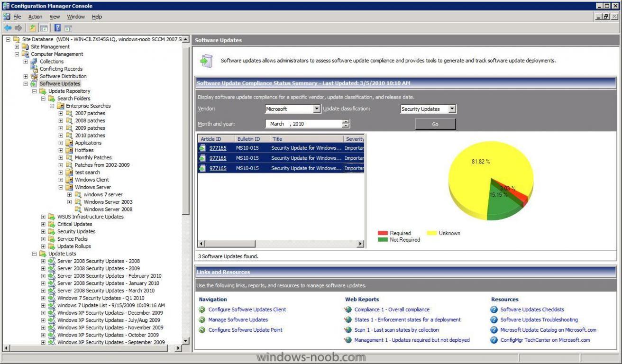Image resolution: width=622 pixels, height=364 pixels.
Task: Click the Software Updates tree node icon
Action: pyautogui.click(x=34, y=84)
